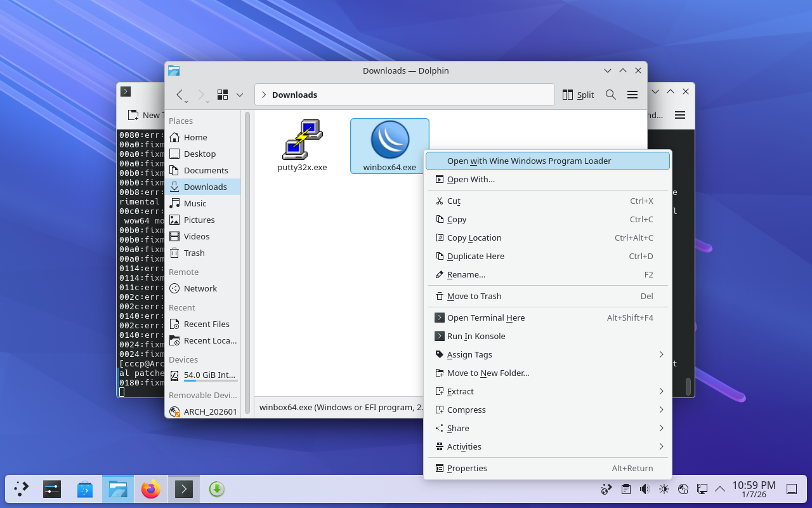The height and width of the screenshot is (508, 812).
Task: Click Properties in the context menu
Action: (467, 468)
